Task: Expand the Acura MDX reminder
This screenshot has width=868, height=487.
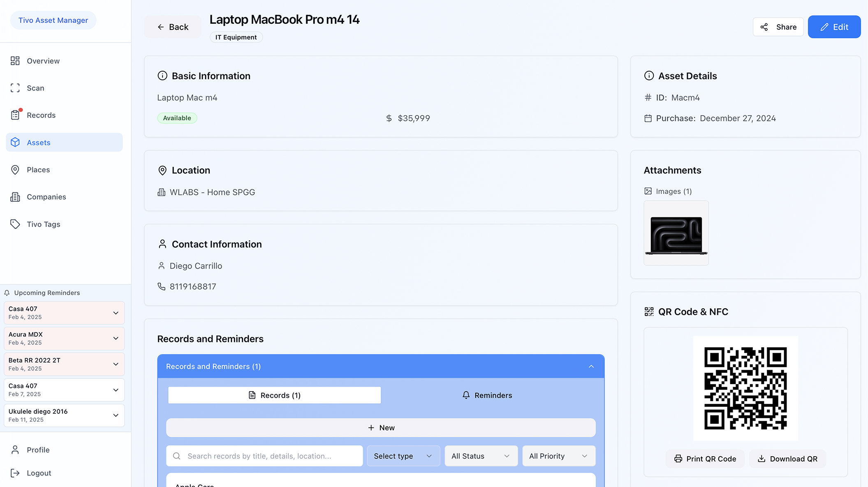Action: pyautogui.click(x=116, y=338)
